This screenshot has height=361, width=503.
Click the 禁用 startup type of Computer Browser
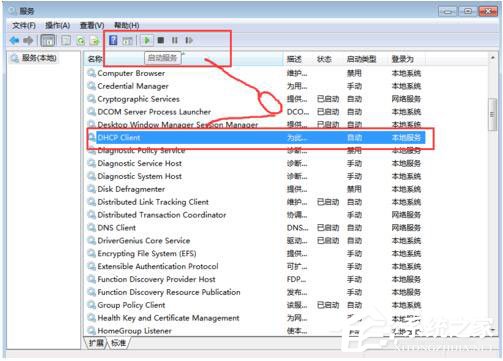354,73
